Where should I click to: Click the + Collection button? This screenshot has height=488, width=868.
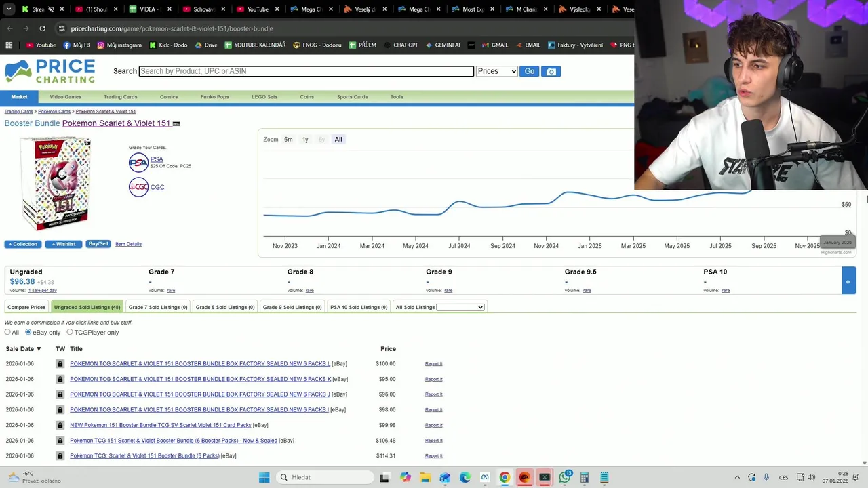(23, 244)
